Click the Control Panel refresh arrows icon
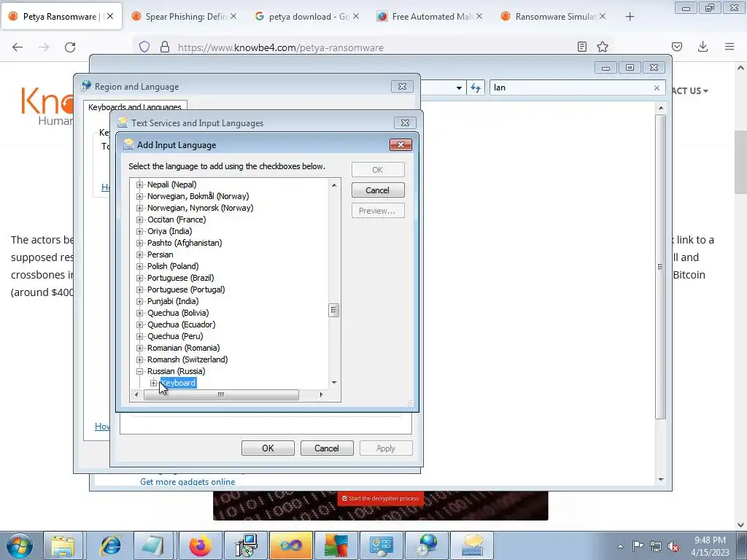Image resolution: width=747 pixels, height=560 pixels. (476, 87)
